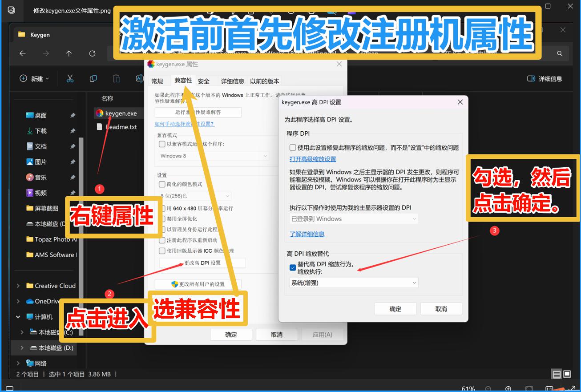Click the Photos app icon beside the file name
This screenshot has width=581, height=392.
pos(11,10)
